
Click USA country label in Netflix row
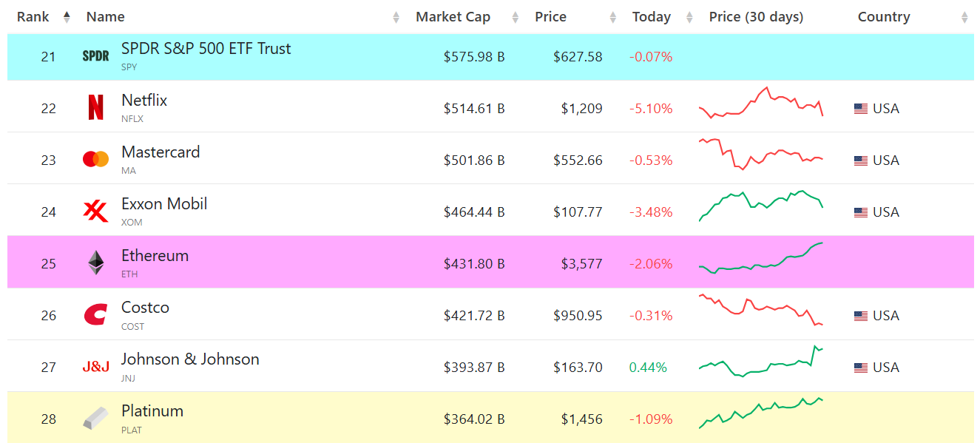pos(886,109)
